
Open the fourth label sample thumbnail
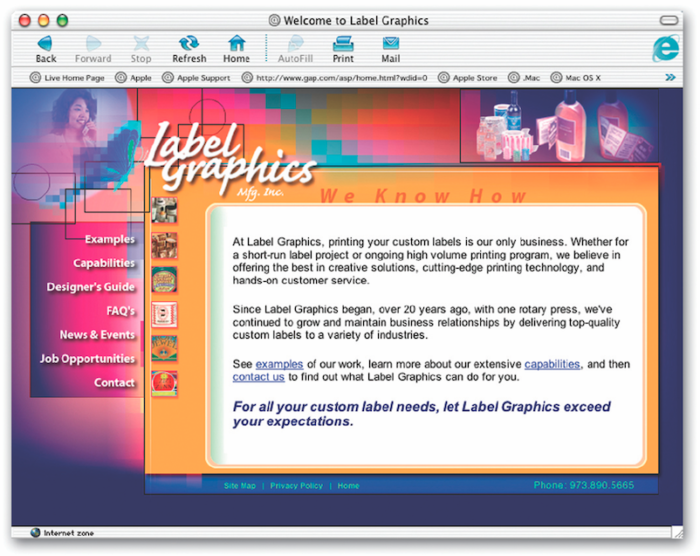point(164,314)
